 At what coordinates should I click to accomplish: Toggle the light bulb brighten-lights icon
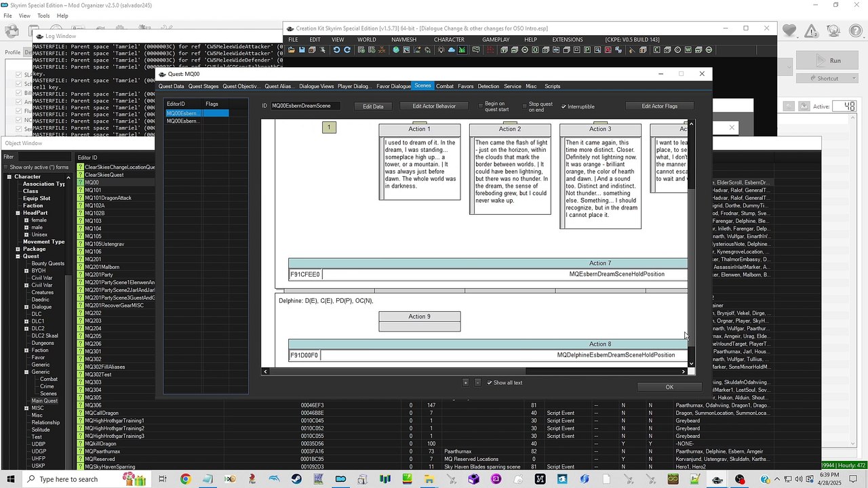pyautogui.click(x=441, y=50)
